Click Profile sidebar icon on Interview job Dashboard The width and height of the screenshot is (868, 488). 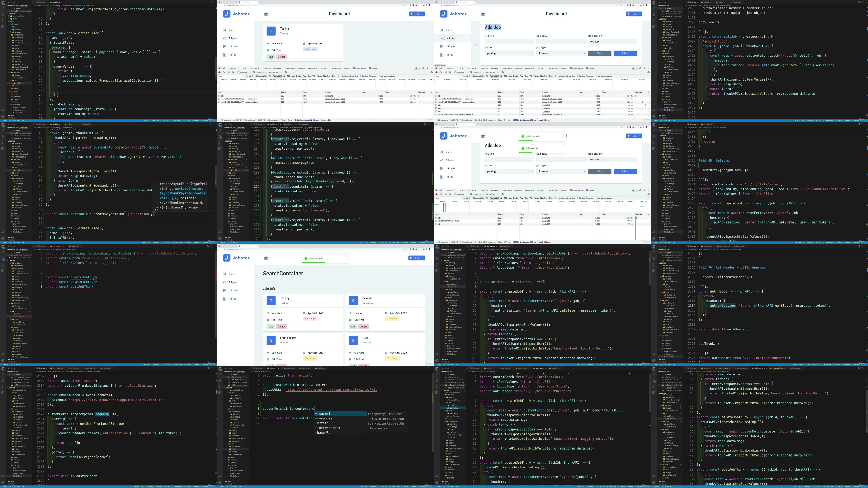click(x=225, y=55)
